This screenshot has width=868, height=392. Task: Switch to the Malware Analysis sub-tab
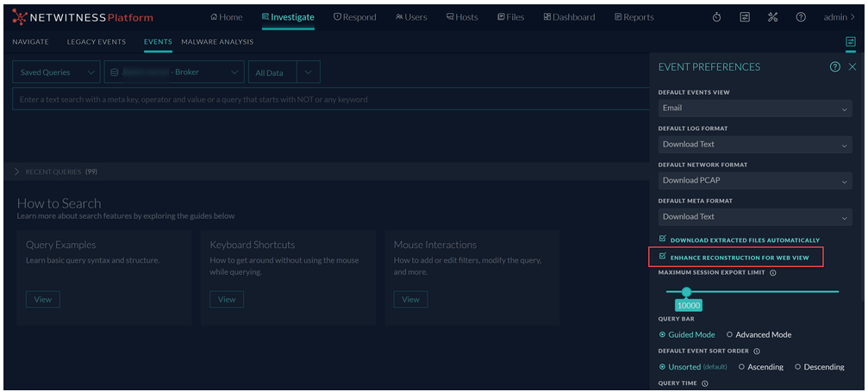click(x=217, y=42)
